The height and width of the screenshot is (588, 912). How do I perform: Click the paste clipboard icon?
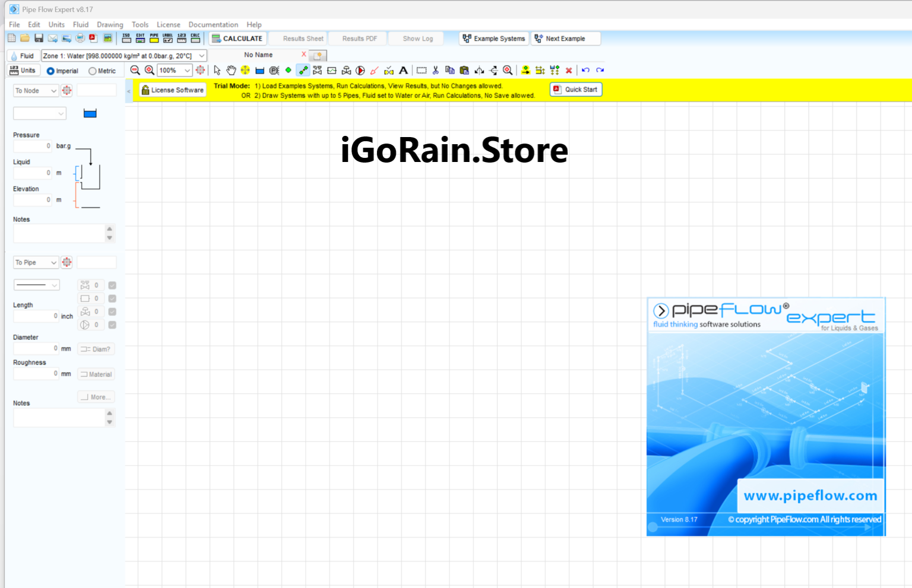point(464,70)
